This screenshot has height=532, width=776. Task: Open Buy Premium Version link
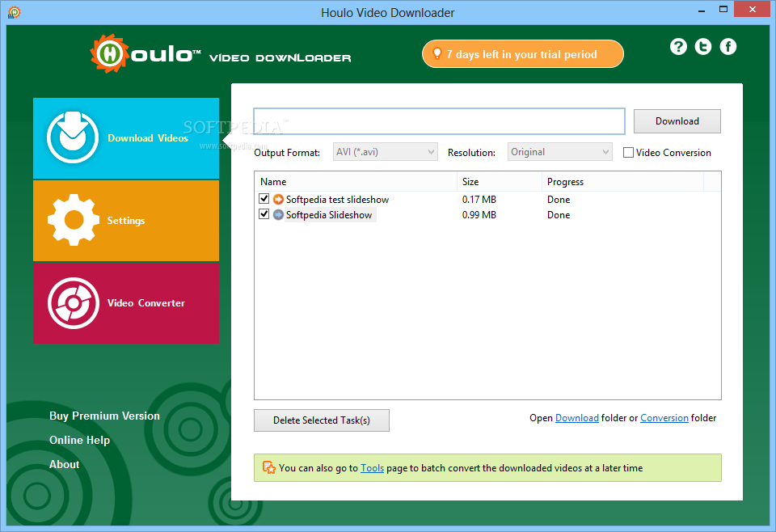click(104, 416)
